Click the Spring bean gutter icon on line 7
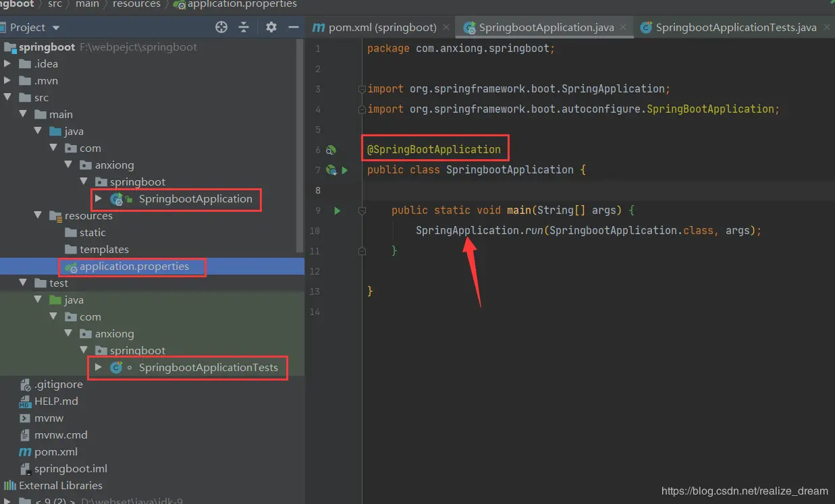Viewport: 835px width, 504px height. (331, 170)
